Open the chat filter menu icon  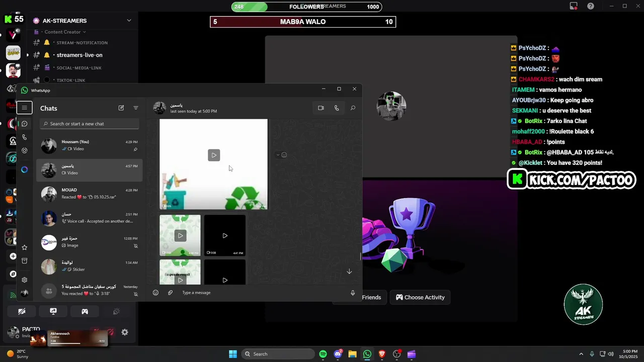coord(136,108)
